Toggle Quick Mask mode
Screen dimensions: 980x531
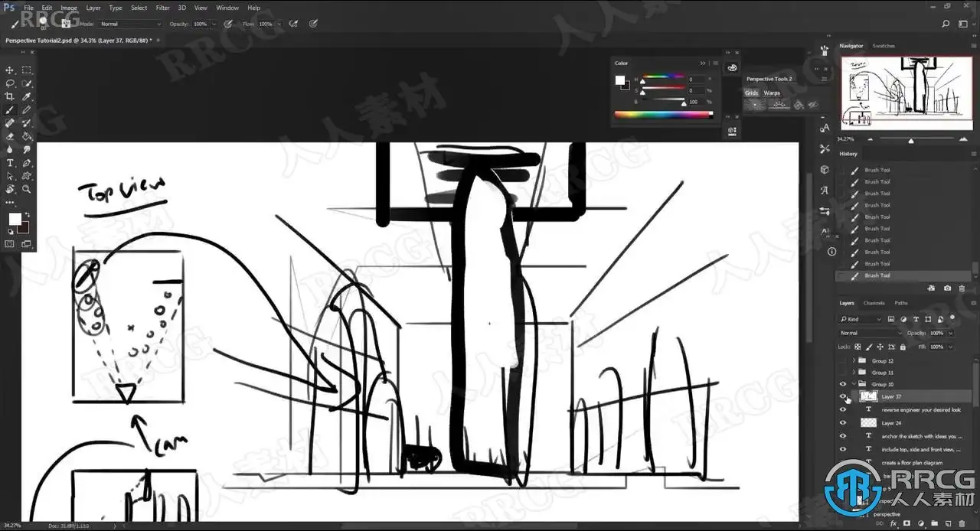pos(10,244)
